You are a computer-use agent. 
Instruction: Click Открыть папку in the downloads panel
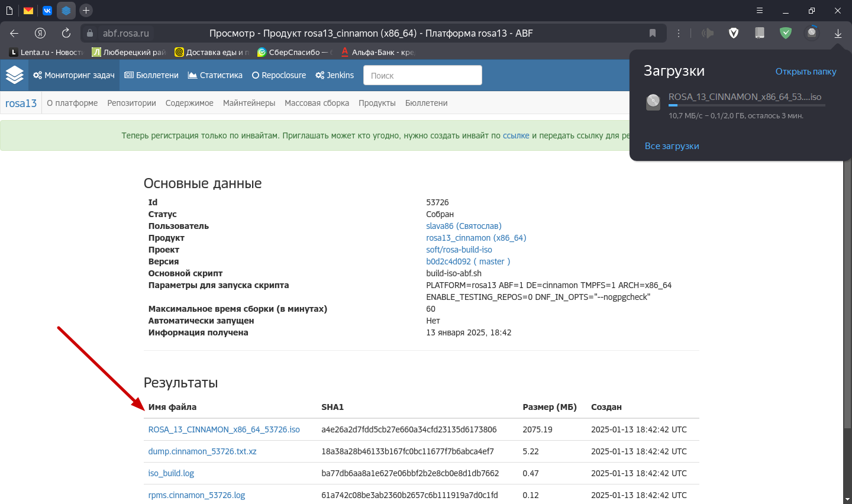[x=805, y=72]
